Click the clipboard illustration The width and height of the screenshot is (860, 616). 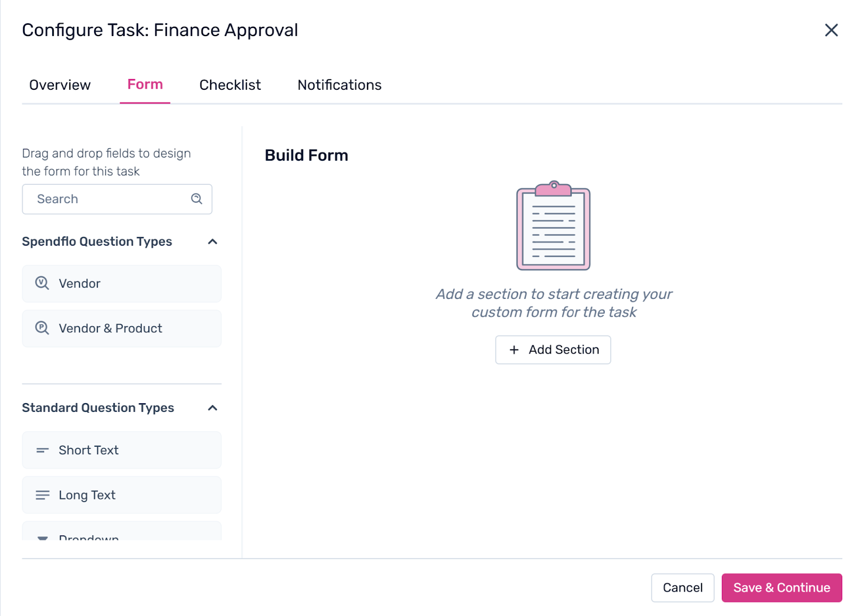coord(553,226)
